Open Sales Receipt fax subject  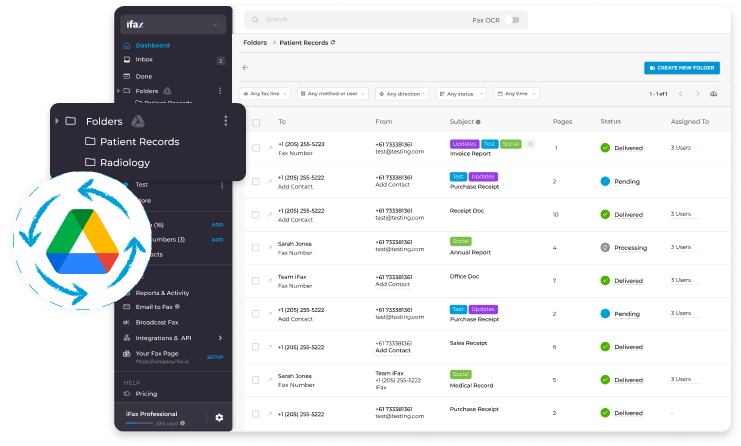[x=468, y=343]
